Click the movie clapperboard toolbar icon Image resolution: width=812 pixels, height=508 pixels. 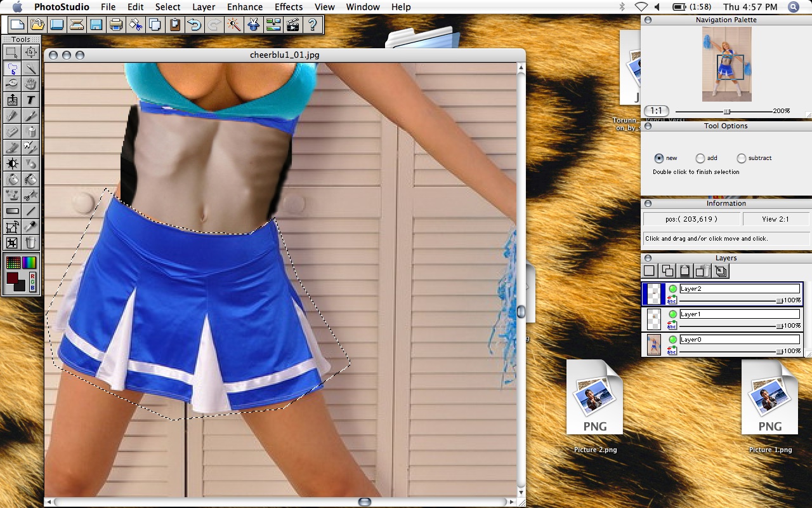click(x=292, y=25)
